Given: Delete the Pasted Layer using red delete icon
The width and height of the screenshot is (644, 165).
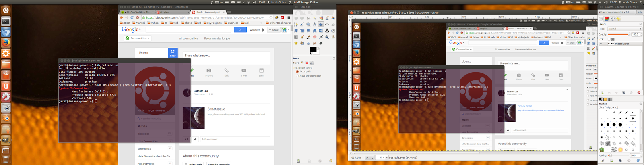Looking at the screenshot, I should (639, 92).
